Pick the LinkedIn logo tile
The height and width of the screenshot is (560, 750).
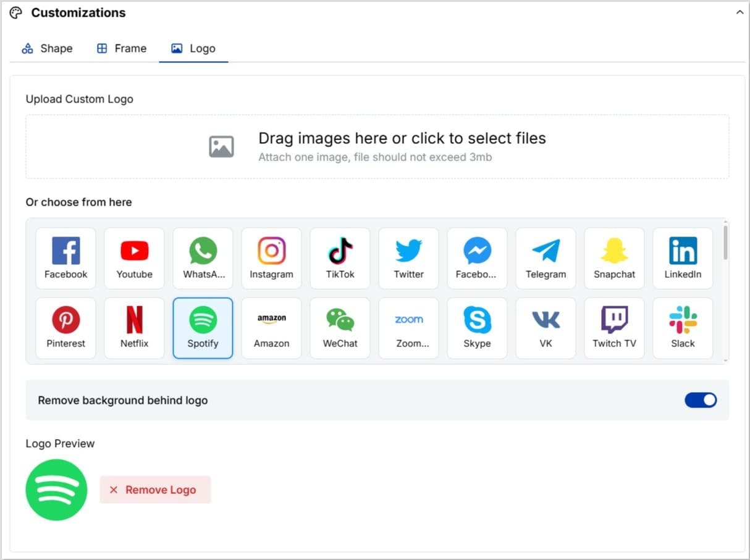[x=683, y=258]
